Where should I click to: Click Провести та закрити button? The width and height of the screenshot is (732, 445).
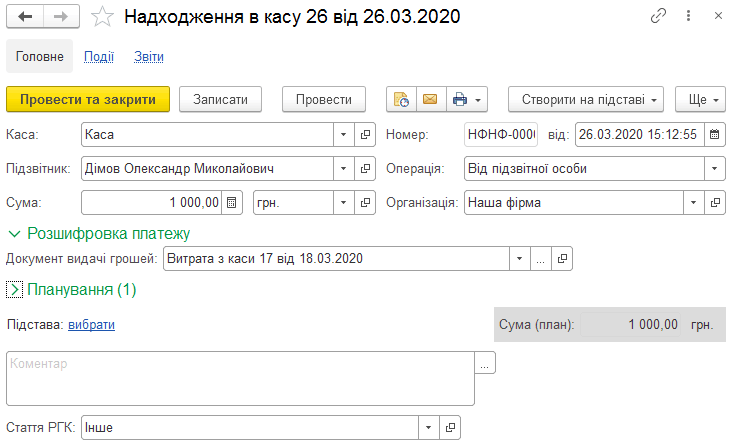tap(88, 99)
